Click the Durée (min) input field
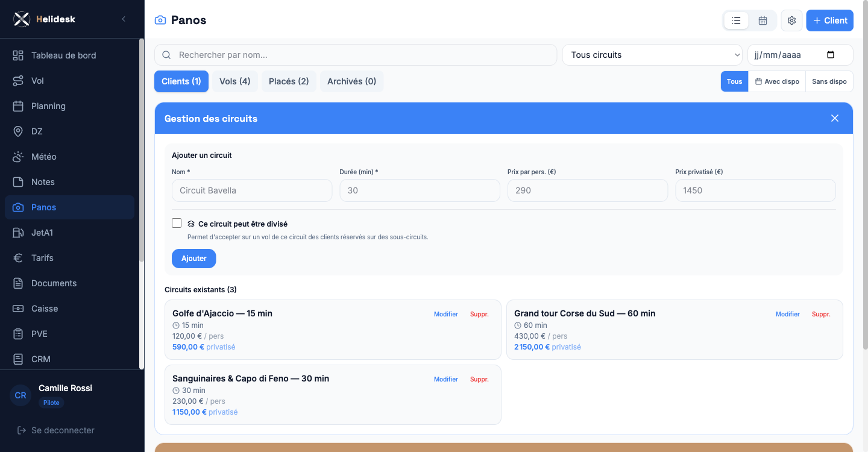Screen dimensions: 868x452 point(420,190)
